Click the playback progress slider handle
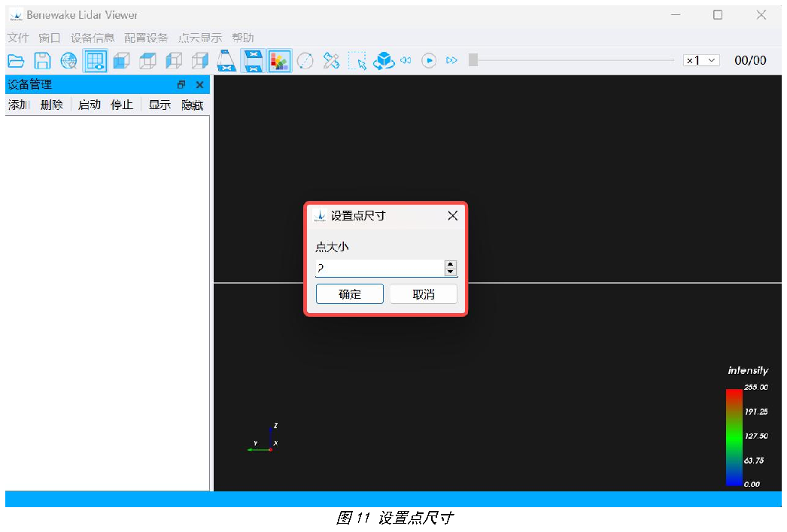This screenshot has width=787, height=532. [473, 60]
